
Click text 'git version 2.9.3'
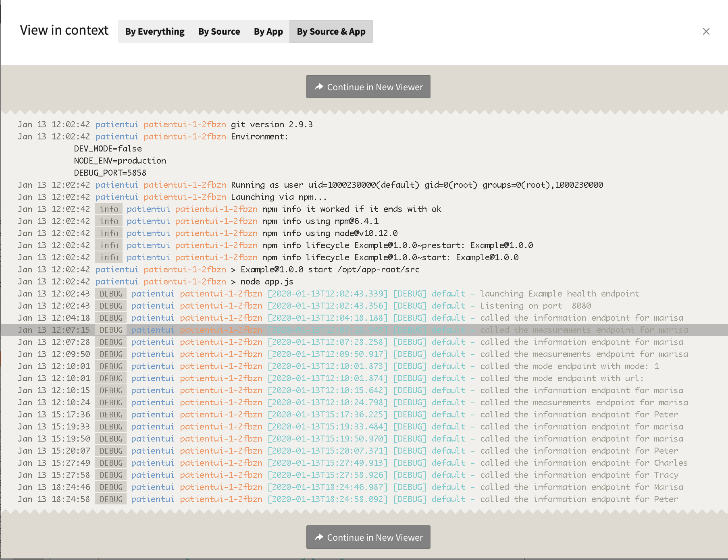coord(272,124)
